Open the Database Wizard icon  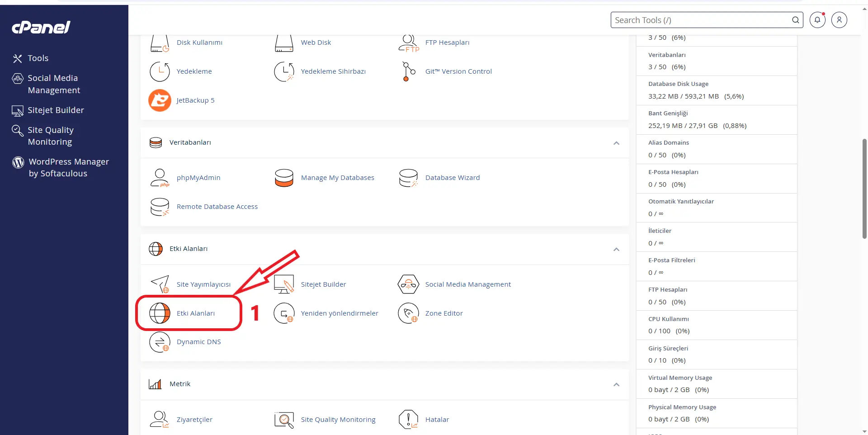pyautogui.click(x=408, y=178)
